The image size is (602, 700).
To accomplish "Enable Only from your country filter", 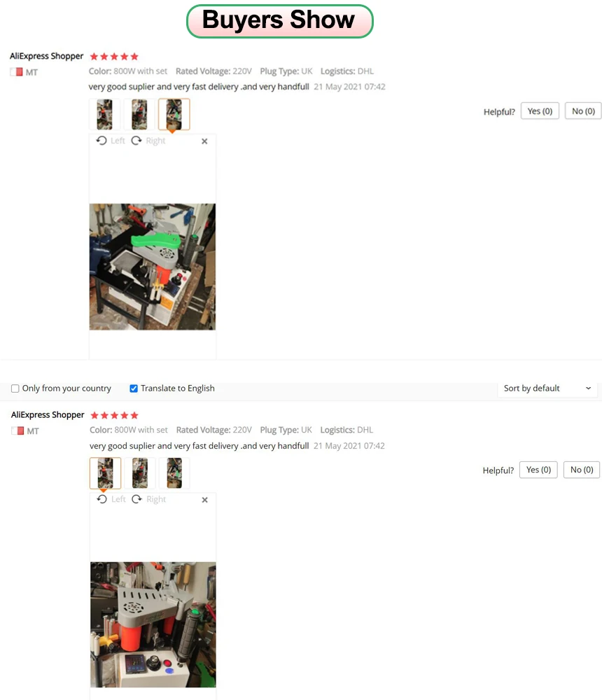I will click(x=15, y=388).
